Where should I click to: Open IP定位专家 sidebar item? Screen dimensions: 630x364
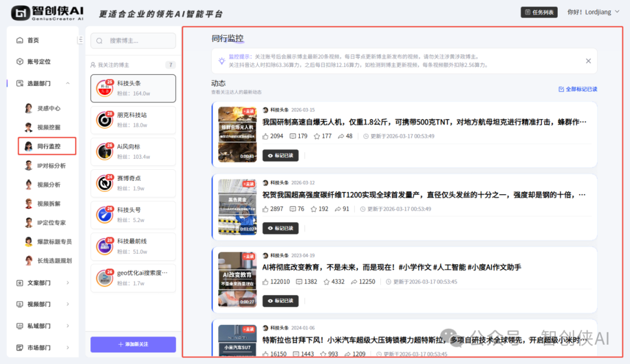click(x=45, y=222)
